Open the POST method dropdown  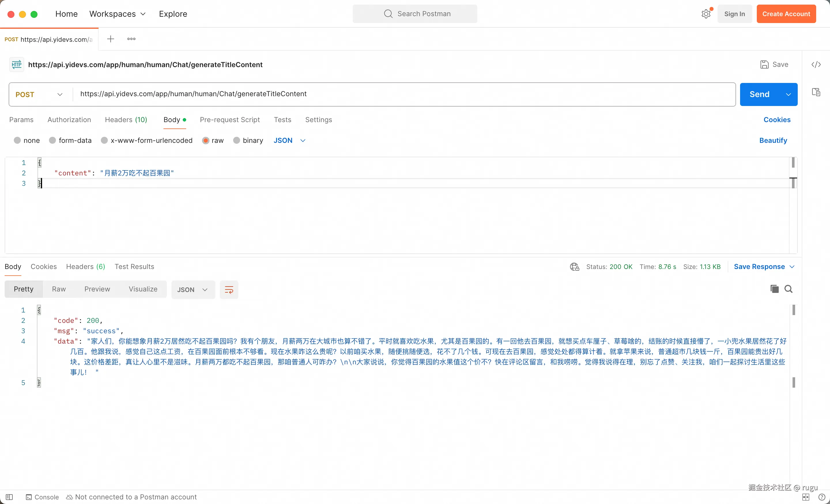(x=39, y=94)
